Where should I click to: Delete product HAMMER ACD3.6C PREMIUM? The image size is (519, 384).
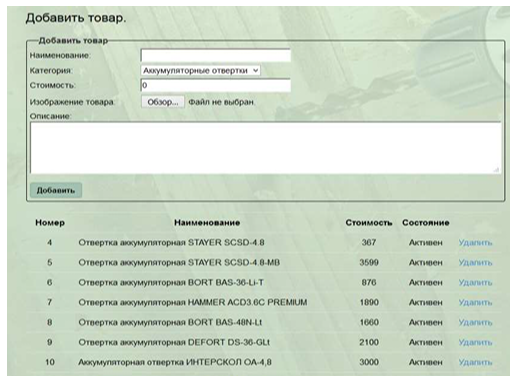(x=475, y=302)
